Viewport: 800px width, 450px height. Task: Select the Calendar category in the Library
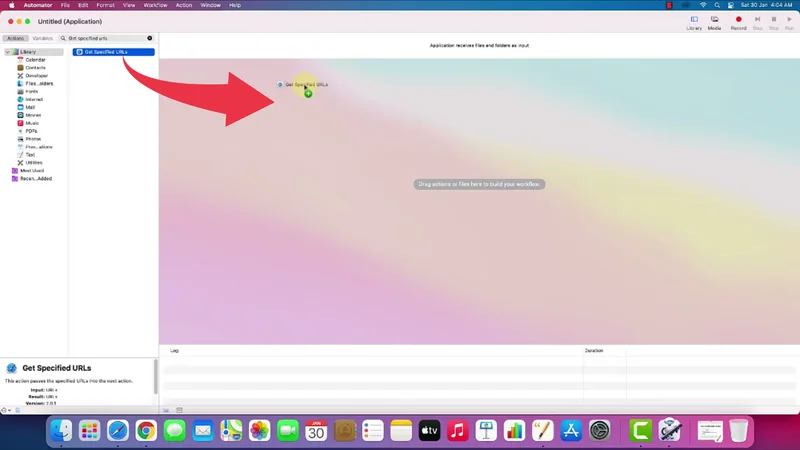point(34,60)
